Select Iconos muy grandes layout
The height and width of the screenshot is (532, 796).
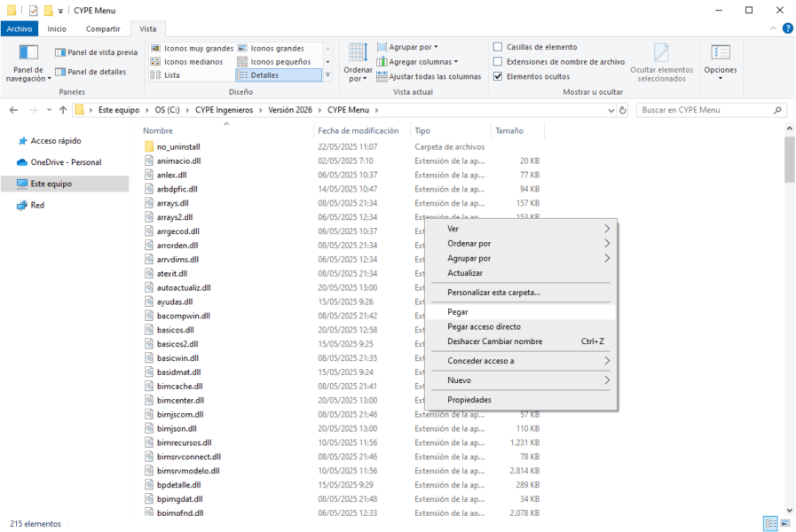(192, 48)
